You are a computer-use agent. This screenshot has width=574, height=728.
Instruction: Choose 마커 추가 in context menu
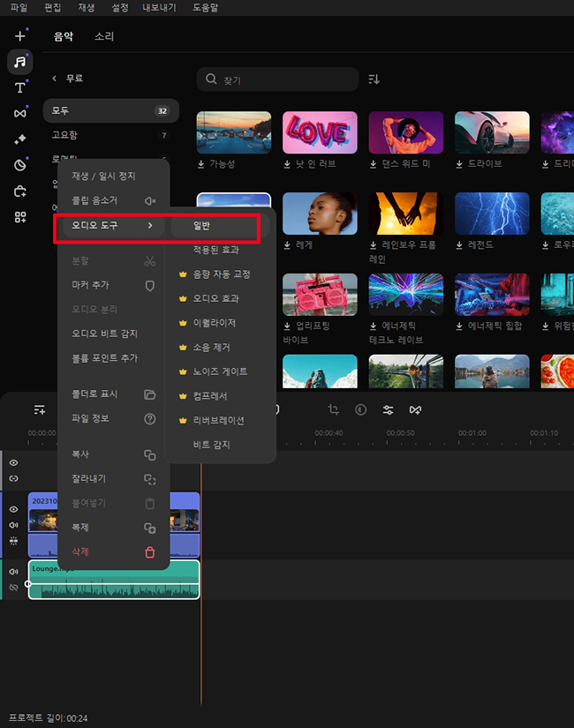(113, 285)
